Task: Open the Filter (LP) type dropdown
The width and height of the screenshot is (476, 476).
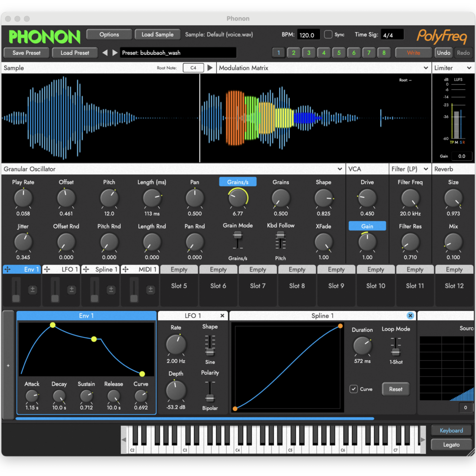Action: click(426, 169)
